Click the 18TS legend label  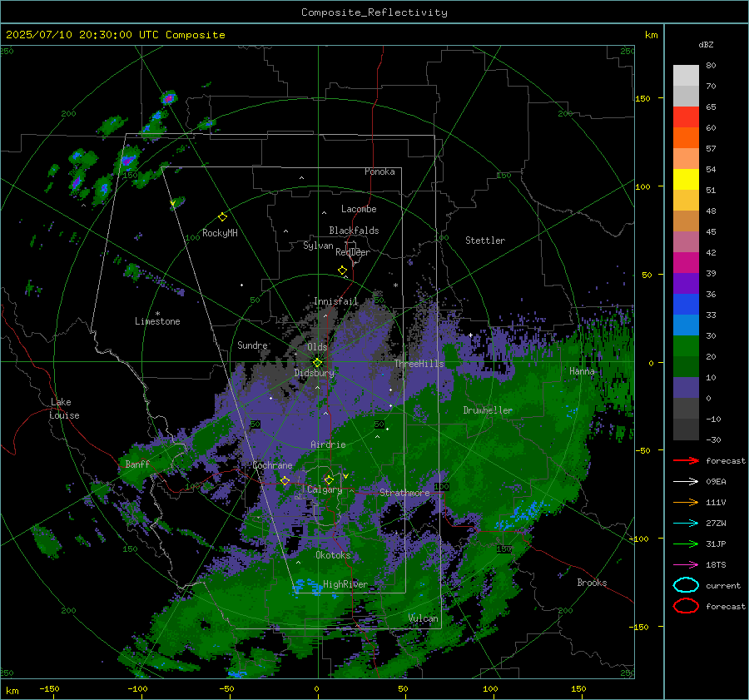coord(716,565)
